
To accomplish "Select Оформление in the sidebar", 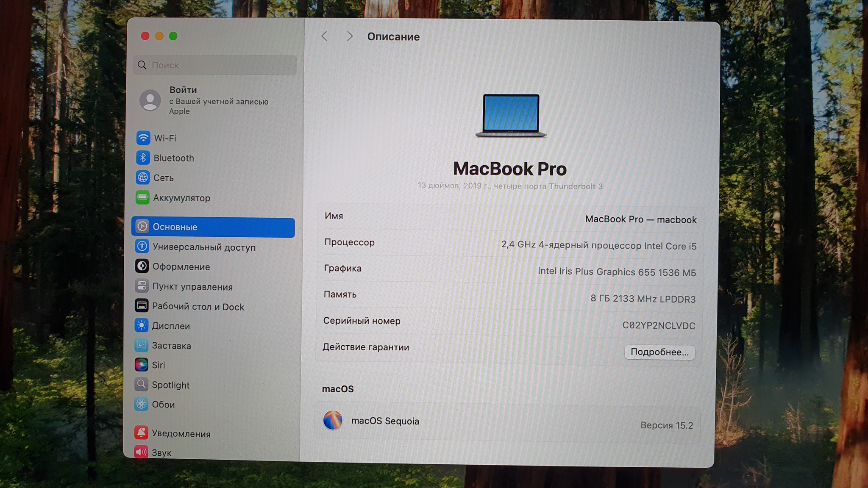I will [181, 267].
